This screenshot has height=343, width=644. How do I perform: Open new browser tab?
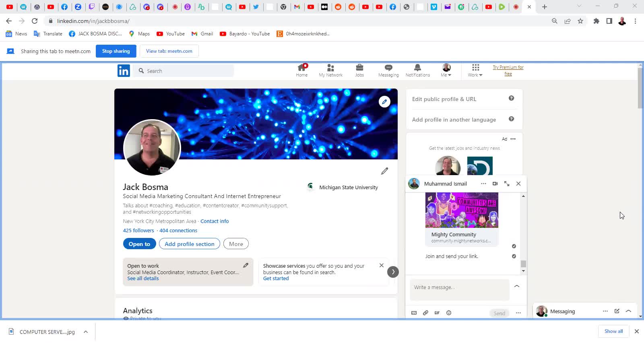545,7
